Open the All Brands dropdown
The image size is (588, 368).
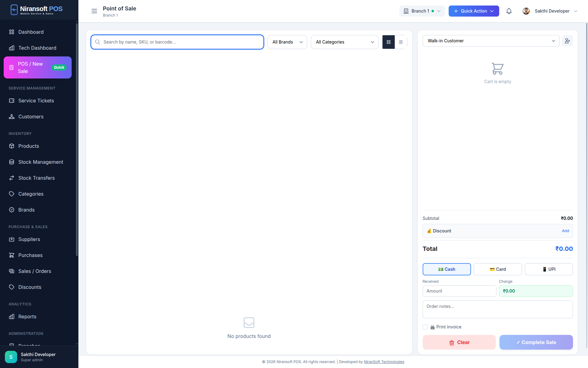(x=287, y=42)
